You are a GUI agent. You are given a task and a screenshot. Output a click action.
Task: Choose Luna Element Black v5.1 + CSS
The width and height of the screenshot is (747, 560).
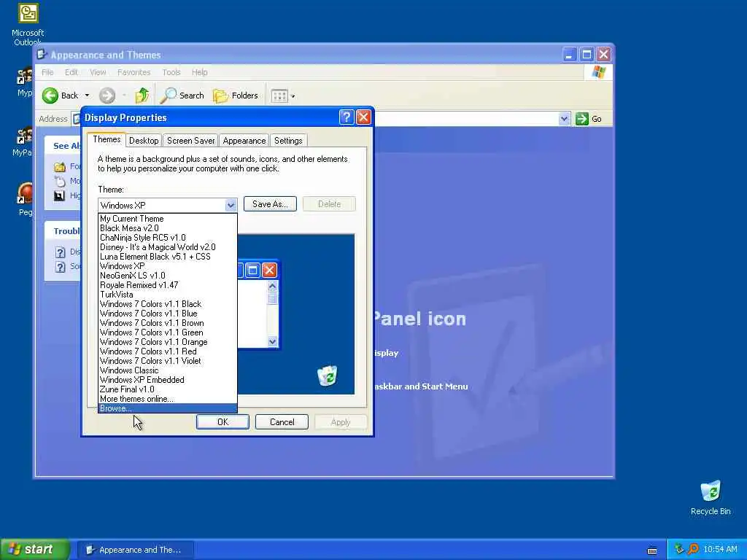(167, 256)
